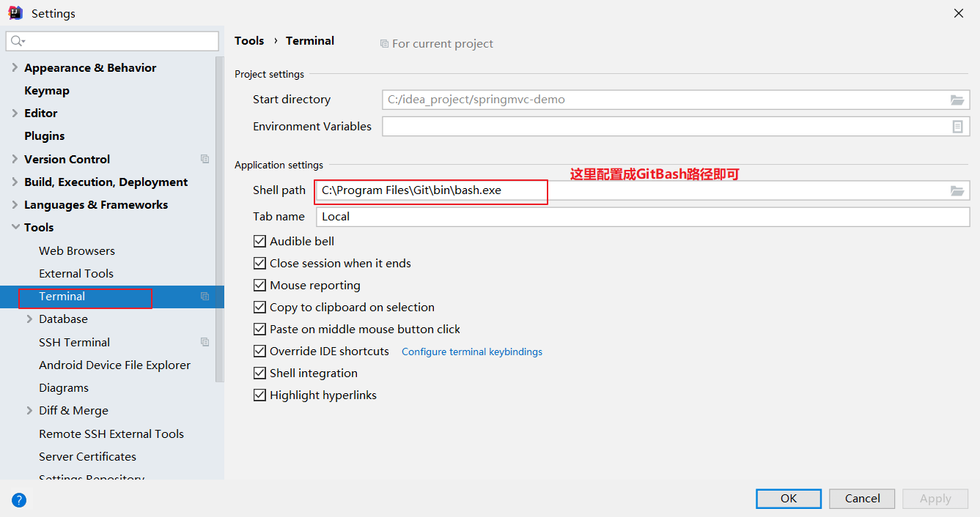
Task: Edit the Tab name field
Action: [643, 217]
